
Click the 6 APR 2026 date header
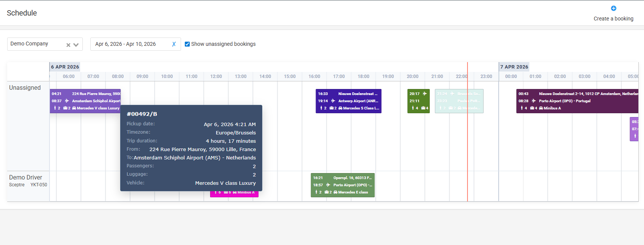click(65, 67)
